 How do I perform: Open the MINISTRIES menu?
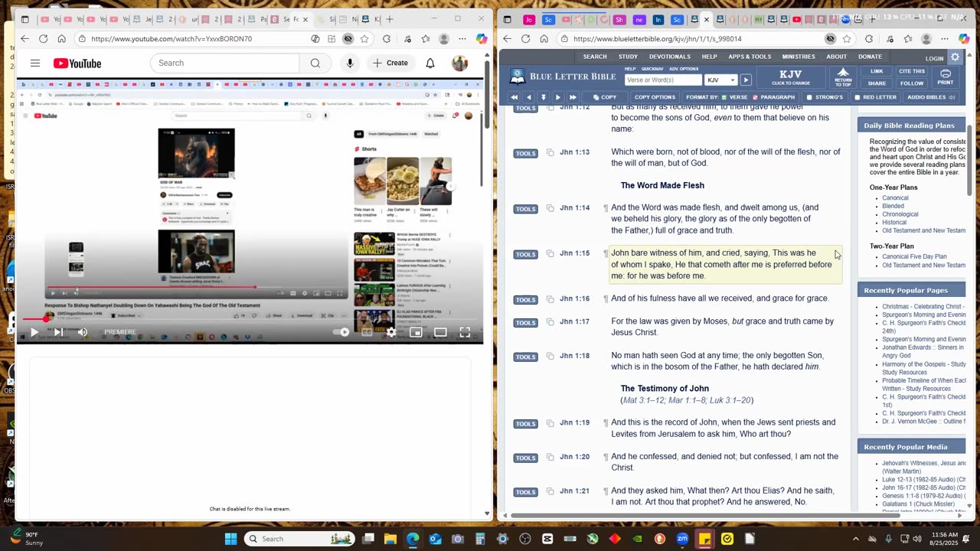tap(799, 57)
